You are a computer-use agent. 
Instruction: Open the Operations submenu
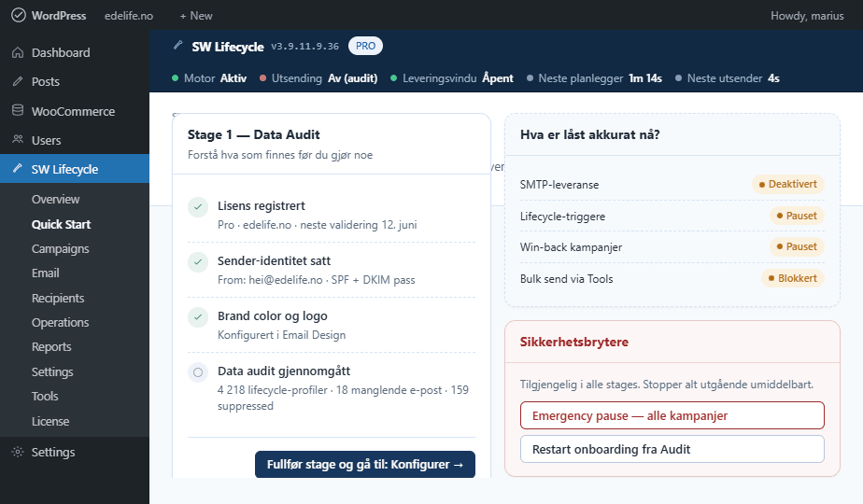pyautogui.click(x=60, y=322)
